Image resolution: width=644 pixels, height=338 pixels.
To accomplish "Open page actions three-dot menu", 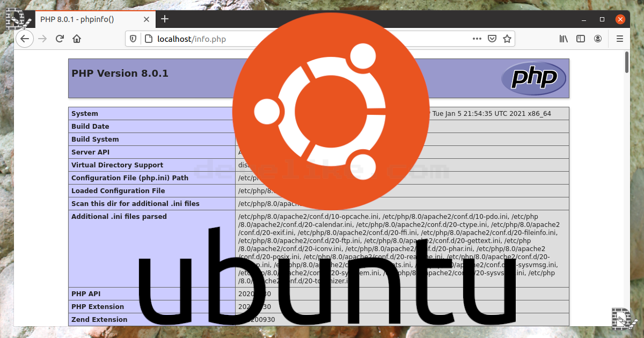I will pyautogui.click(x=477, y=39).
